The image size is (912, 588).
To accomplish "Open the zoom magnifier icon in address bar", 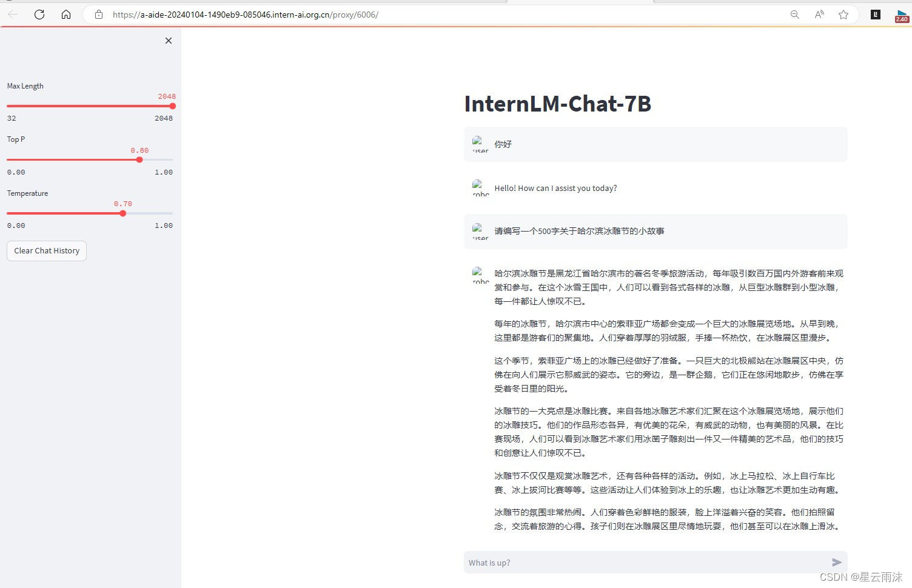I will (794, 15).
